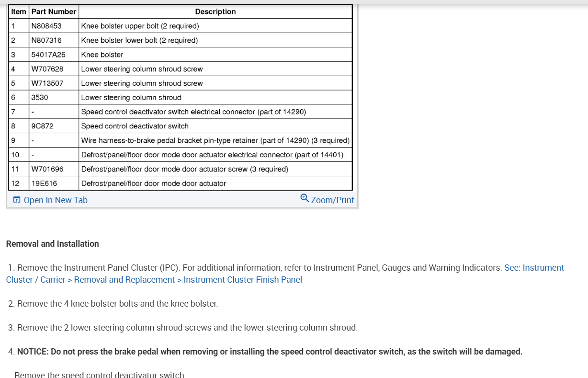Select 'Knee bolster lower bolt (2 required)' text
The width and height of the screenshot is (588, 378).
pos(139,40)
